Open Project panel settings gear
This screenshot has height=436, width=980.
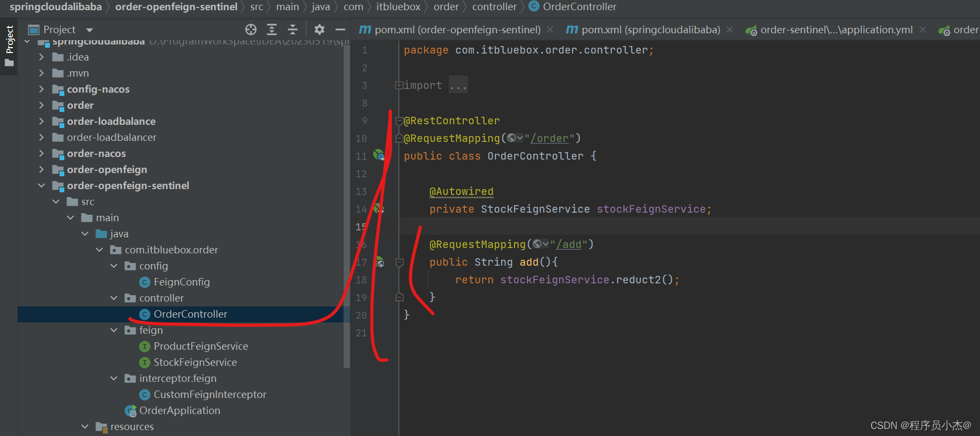[x=320, y=29]
